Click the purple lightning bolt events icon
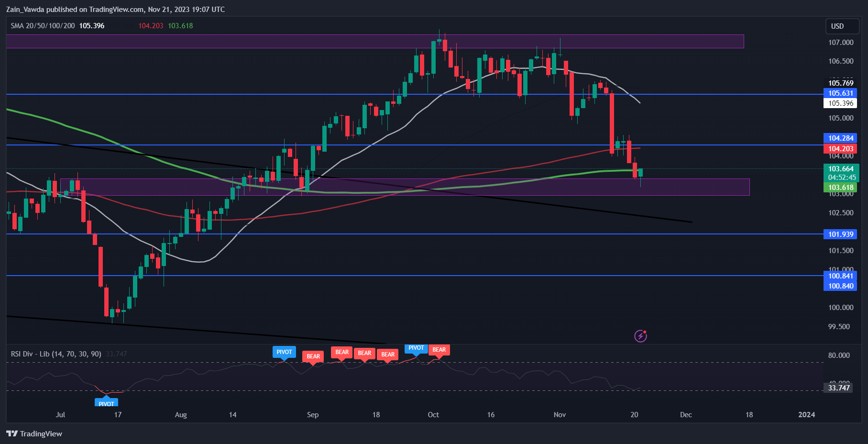 [640, 336]
